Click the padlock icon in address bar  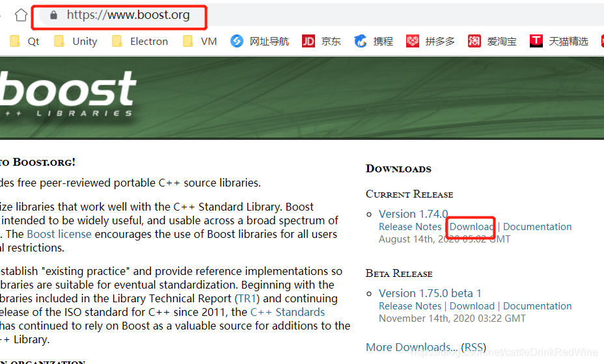point(53,15)
